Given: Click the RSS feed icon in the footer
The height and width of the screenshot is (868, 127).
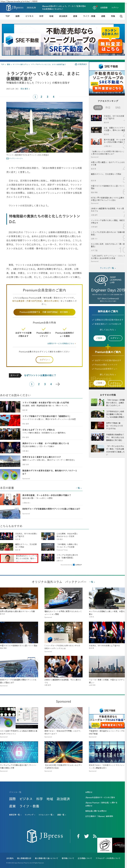Looking at the screenshot, I should click(95, 836).
